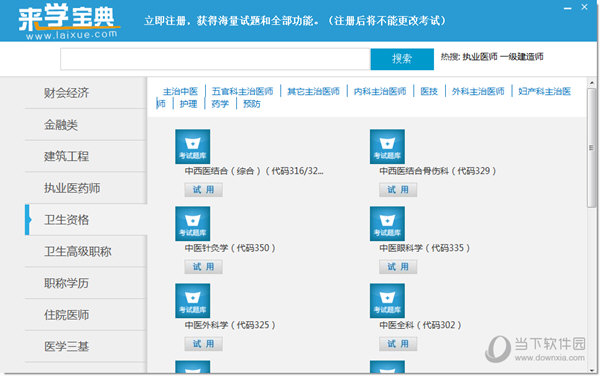Click the 来学宝典 logo
600x376 pixels.
69,21
